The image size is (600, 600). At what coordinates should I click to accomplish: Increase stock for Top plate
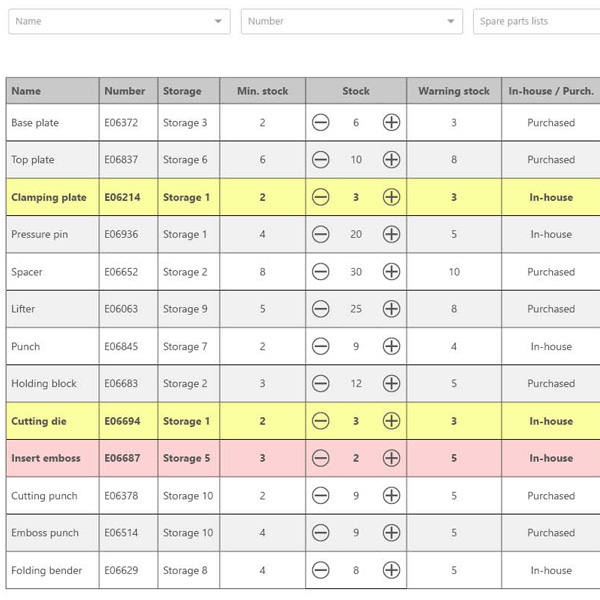pyautogui.click(x=391, y=160)
